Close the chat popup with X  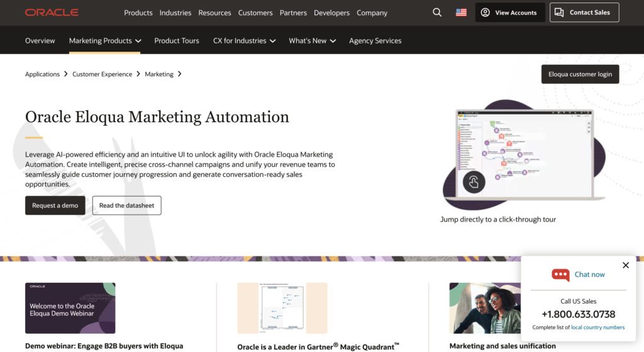point(625,265)
